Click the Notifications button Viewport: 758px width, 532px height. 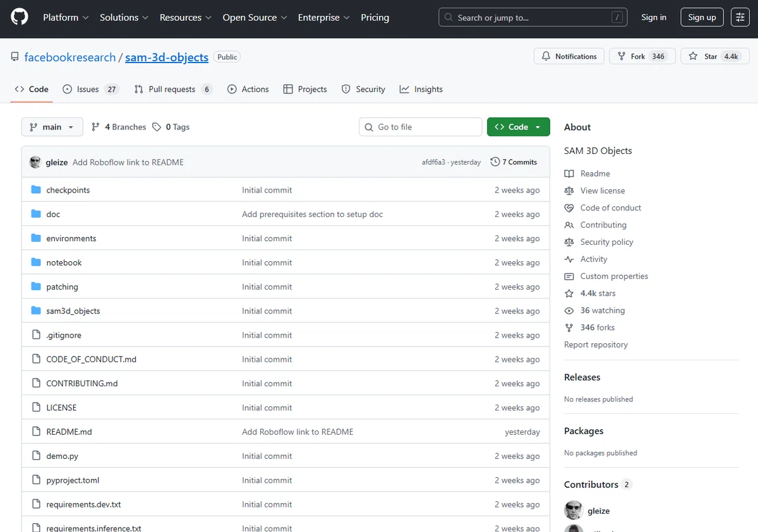point(569,56)
